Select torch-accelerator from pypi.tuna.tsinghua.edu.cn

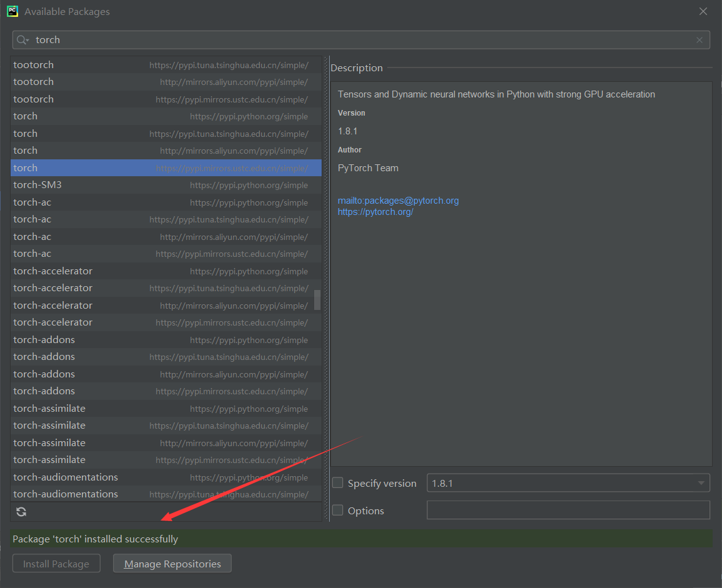pyautogui.click(x=166, y=288)
